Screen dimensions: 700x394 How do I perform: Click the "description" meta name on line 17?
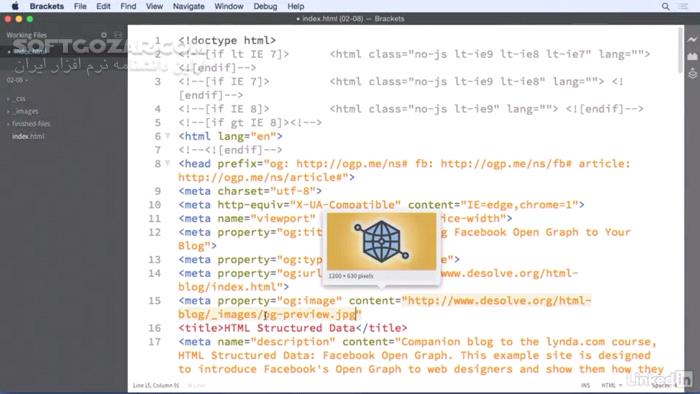coord(292,342)
